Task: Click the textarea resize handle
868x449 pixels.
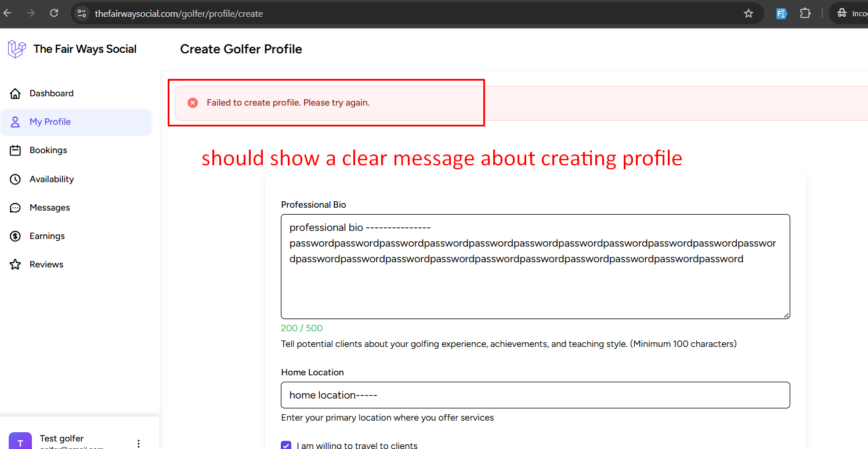Action: pos(786,315)
